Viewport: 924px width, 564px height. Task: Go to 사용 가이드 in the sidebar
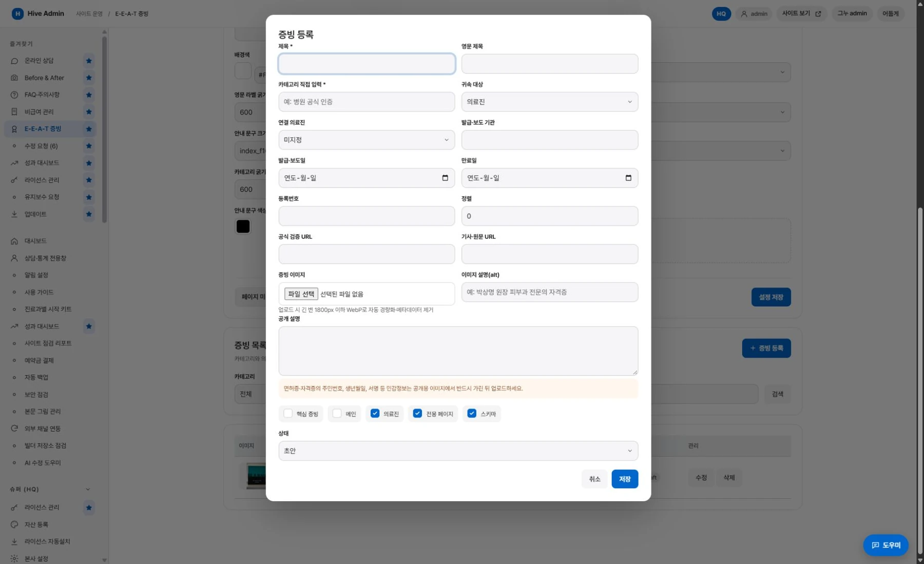(x=39, y=292)
